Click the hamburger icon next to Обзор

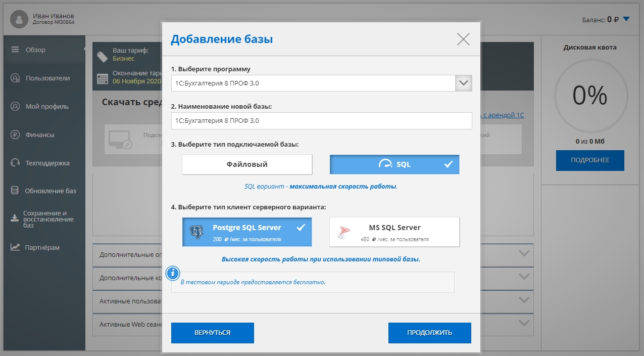(x=15, y=50)
